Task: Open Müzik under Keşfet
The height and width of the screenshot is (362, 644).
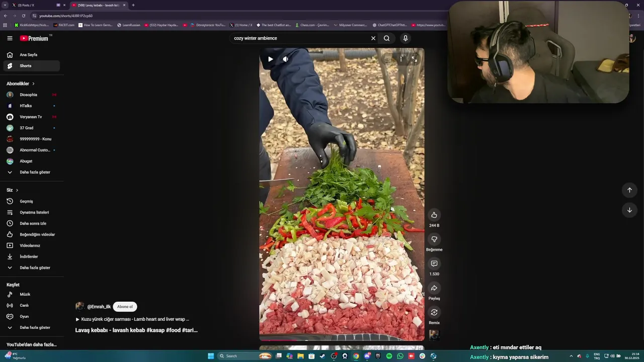Action: [x=32, y=294]
